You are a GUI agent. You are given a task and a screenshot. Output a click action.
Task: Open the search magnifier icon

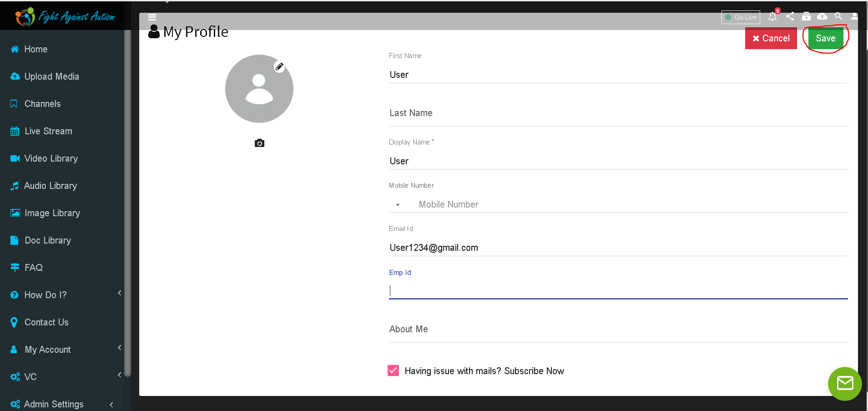pyautogui.click(x=838, y=16)
